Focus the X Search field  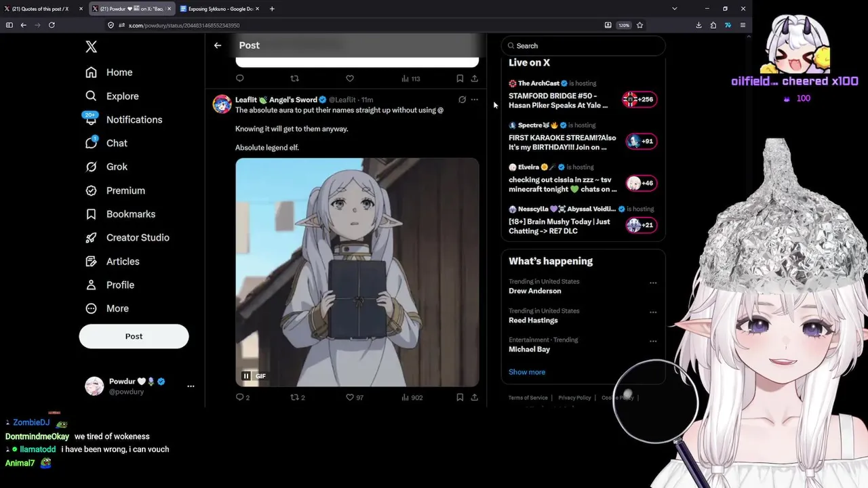(583, 46)
